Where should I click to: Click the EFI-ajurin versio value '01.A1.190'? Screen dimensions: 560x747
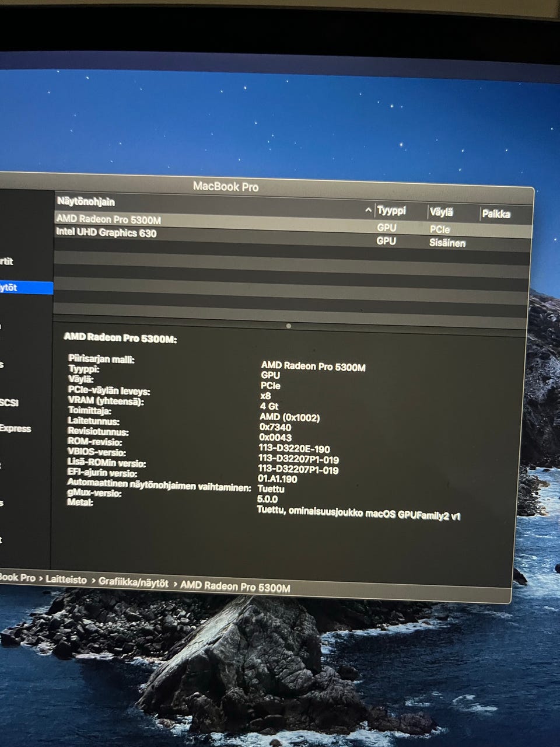pos(278,479)
